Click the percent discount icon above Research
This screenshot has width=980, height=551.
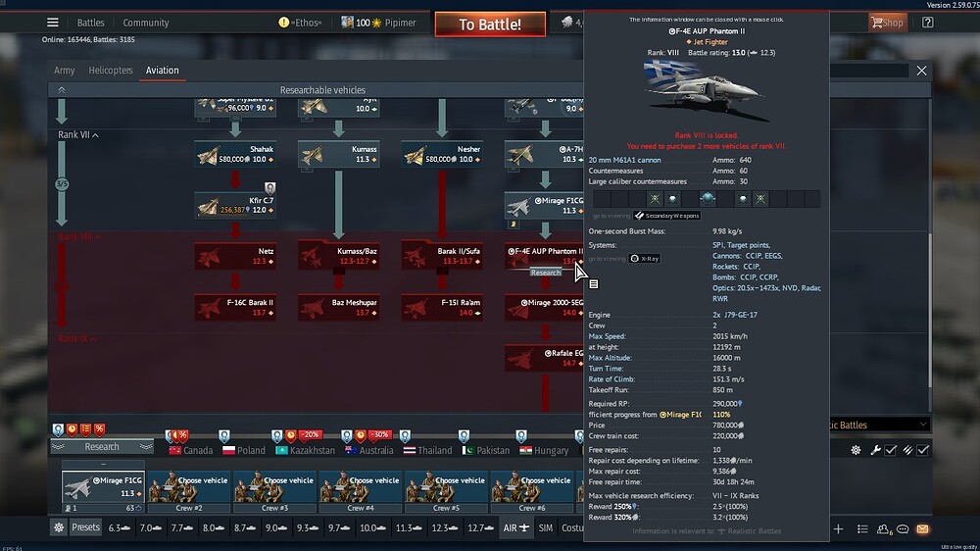coord(99,429)
